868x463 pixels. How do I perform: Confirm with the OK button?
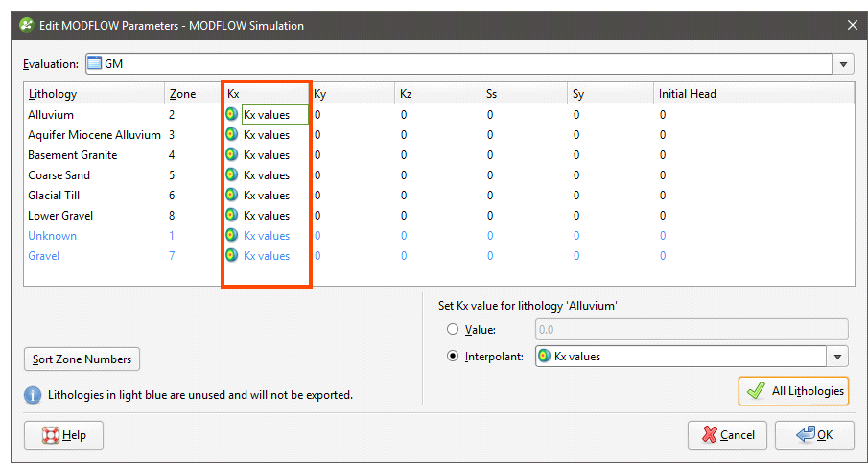[814, 435]
